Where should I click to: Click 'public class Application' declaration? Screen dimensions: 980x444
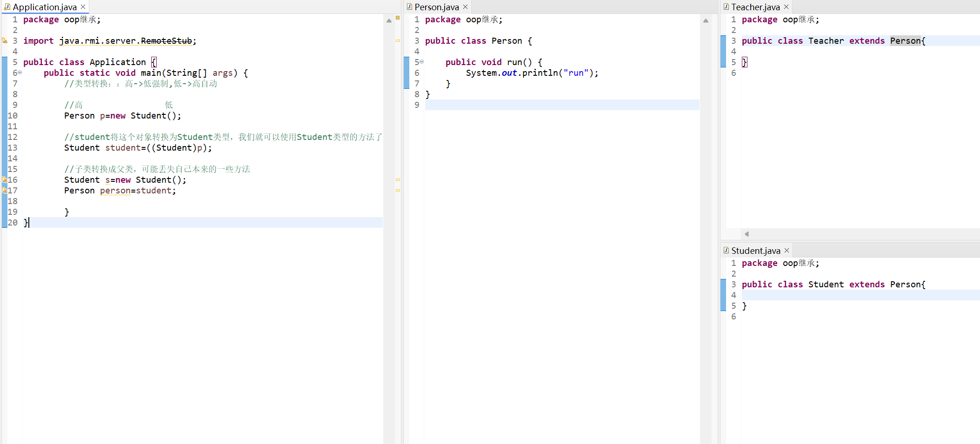85,62
